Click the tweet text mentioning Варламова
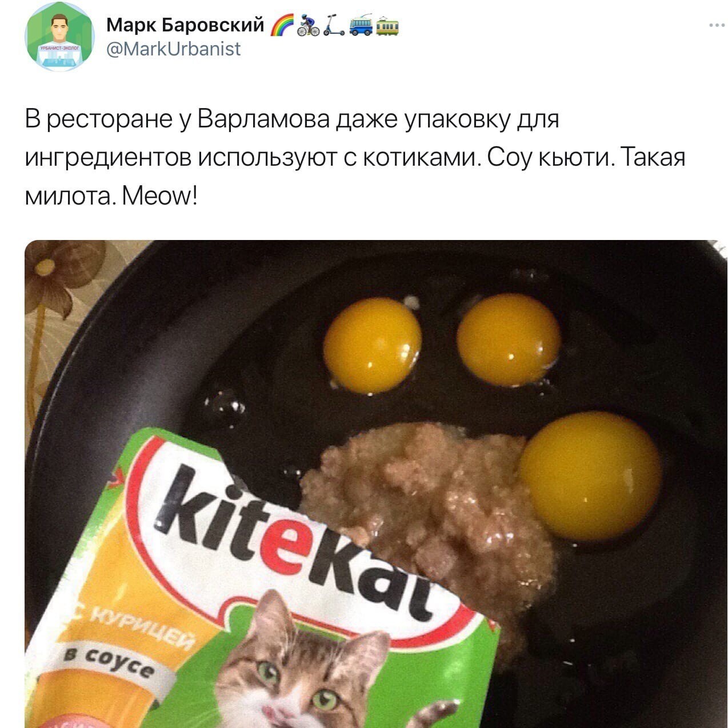728x728 pixels. (355, 158)
